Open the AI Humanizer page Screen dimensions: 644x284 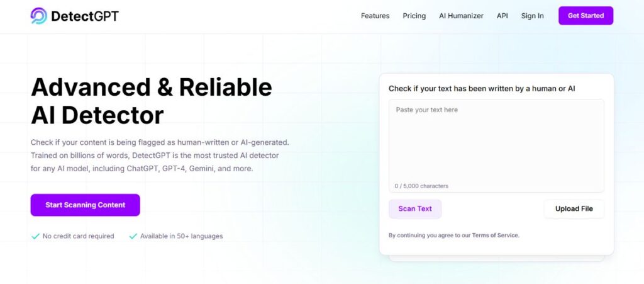[461, 16]
